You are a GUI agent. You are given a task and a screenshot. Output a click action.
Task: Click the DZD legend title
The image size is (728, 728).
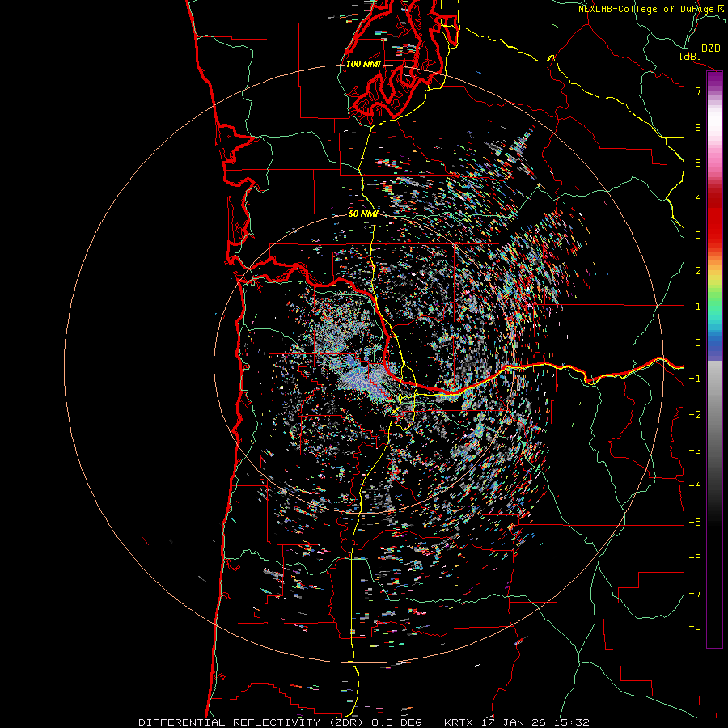click(x=711, y=49)
